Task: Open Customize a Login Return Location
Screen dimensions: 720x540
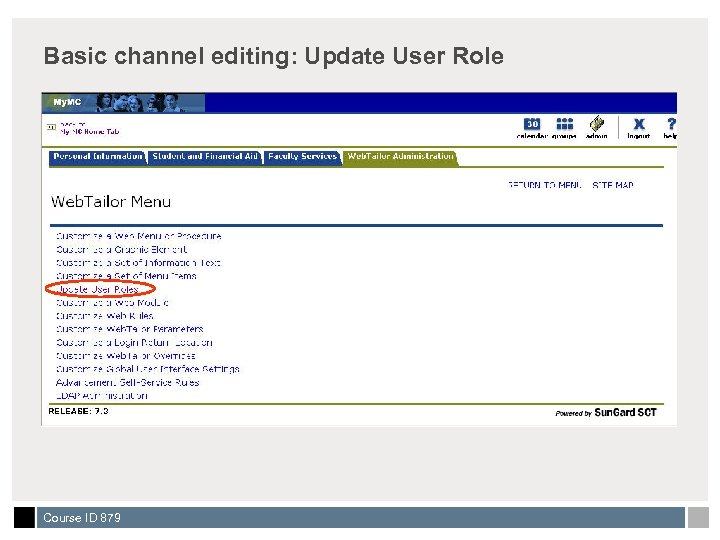Action: tap(134, 343)
